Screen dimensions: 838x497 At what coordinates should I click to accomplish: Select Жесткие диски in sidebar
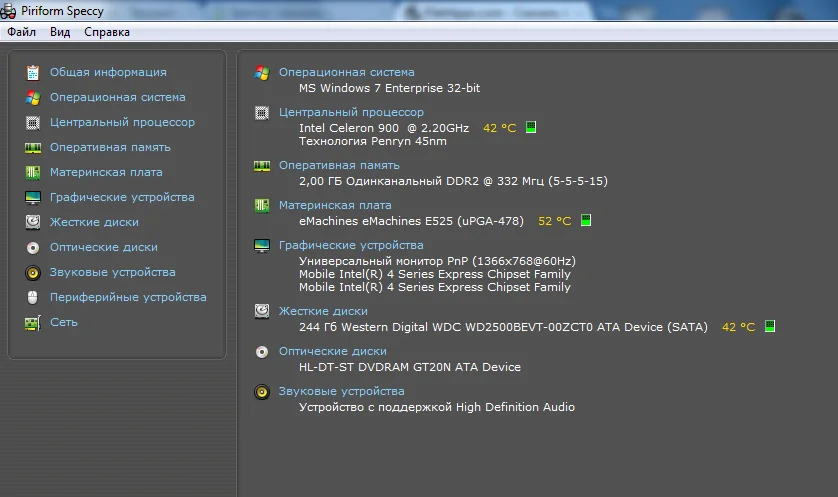(x=94, y=222)
